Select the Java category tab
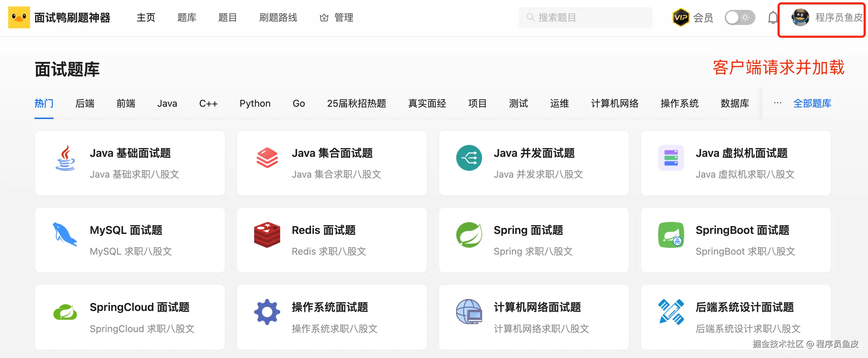The height and width of the screenshot is (358, 868). [167, 103]
